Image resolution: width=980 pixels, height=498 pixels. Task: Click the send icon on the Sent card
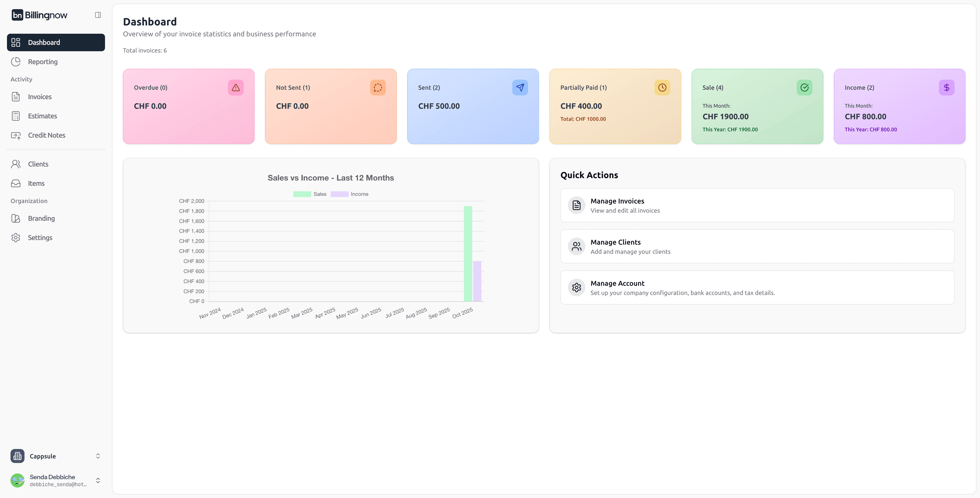click(x=520, y=88)
